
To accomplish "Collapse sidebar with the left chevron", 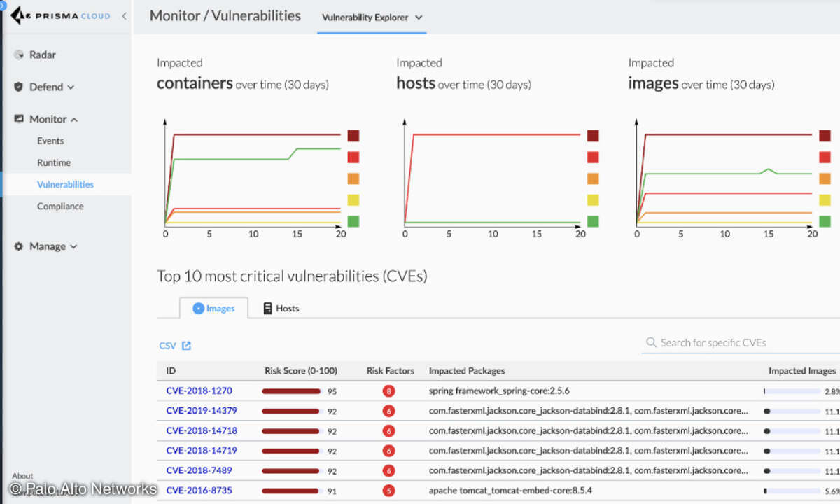I will [x=124, y=15].
